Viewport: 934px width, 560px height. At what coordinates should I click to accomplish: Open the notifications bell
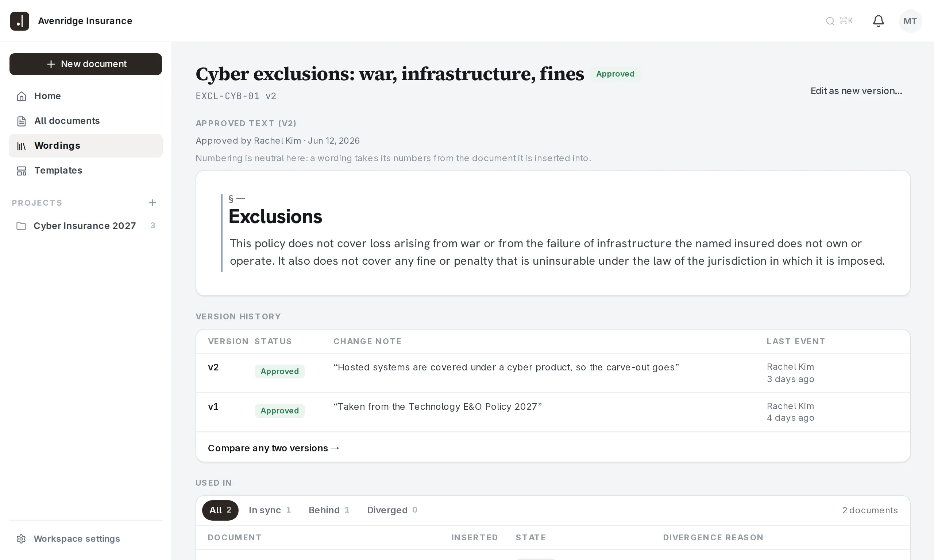click(878, 21)
